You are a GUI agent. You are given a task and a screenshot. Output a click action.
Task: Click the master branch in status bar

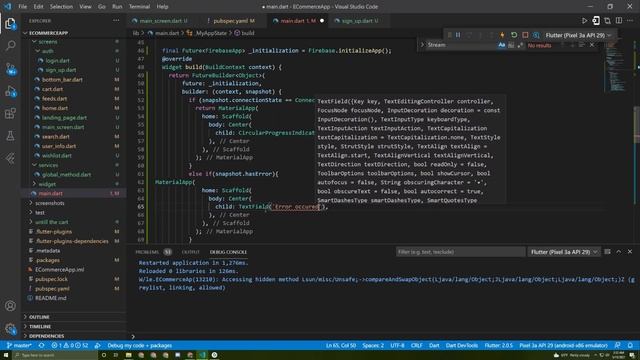(19, 345)
